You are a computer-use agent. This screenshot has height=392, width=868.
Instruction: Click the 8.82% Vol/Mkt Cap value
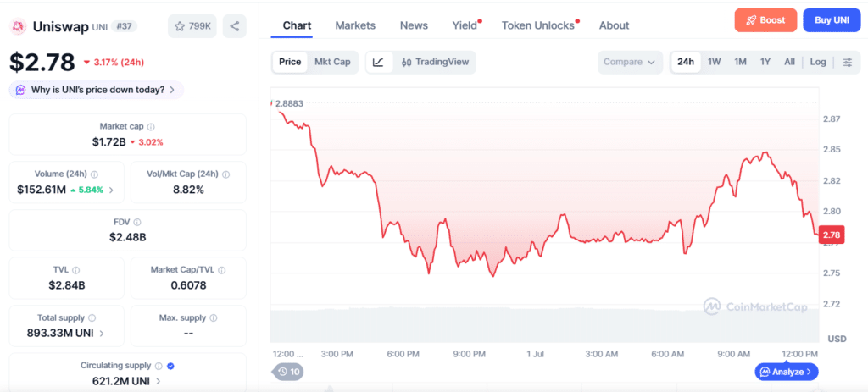point(188,190)
